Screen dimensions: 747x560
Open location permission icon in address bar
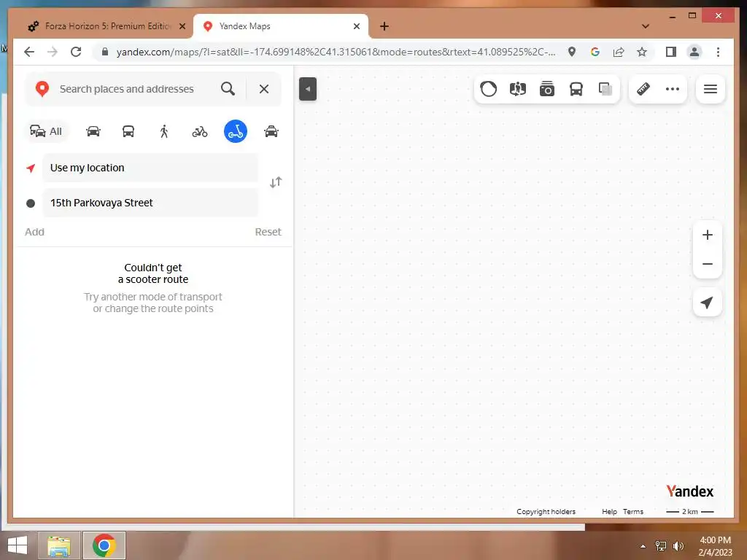(x=572, y=52)
